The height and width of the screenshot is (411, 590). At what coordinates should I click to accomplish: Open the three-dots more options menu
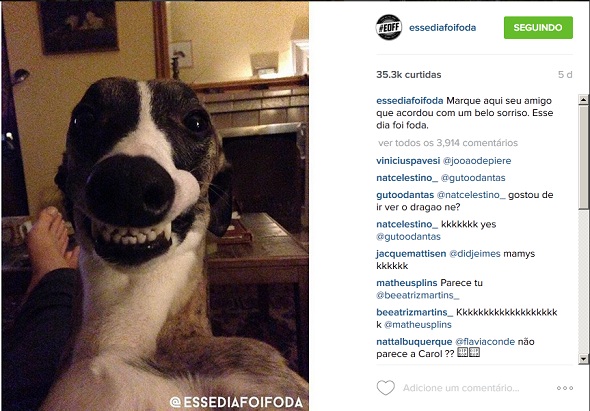click(x=565, y=388)
